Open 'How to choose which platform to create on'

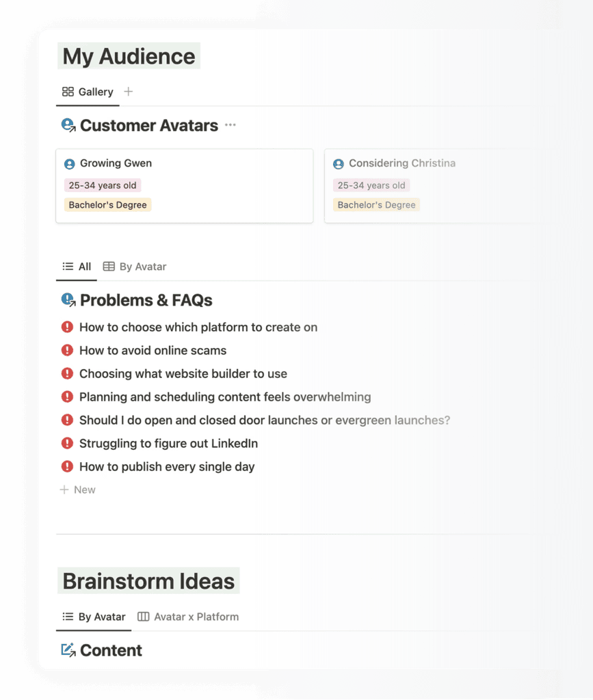pos(198,327)
